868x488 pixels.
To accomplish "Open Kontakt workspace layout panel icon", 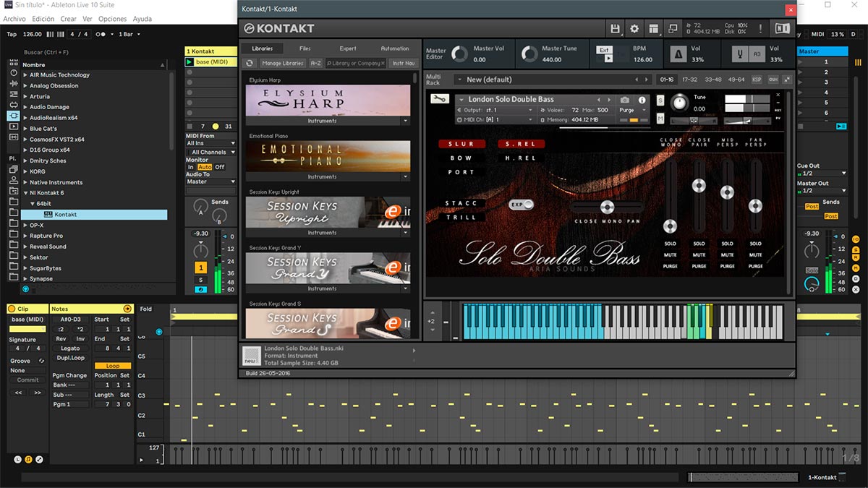I will (x=654, y=29).
